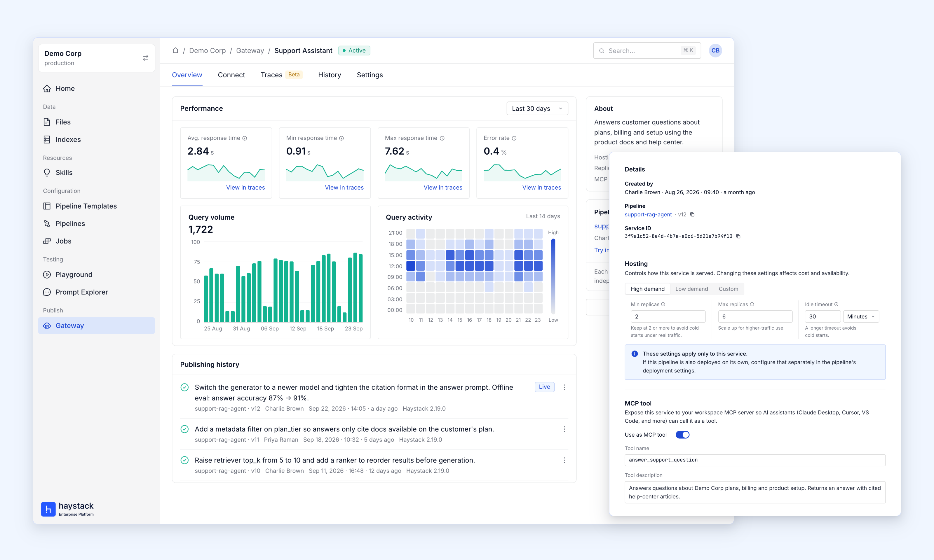Open Skills in the sidebar
Image resolution: width=934 pixels, height=560 pixels.
[96, 172]
